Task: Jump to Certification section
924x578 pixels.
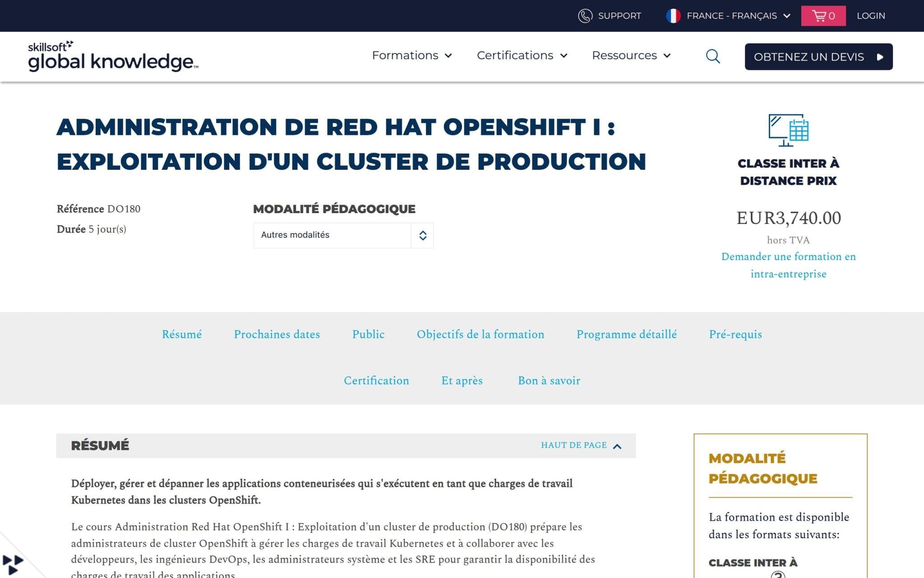Action: point(376,381)
